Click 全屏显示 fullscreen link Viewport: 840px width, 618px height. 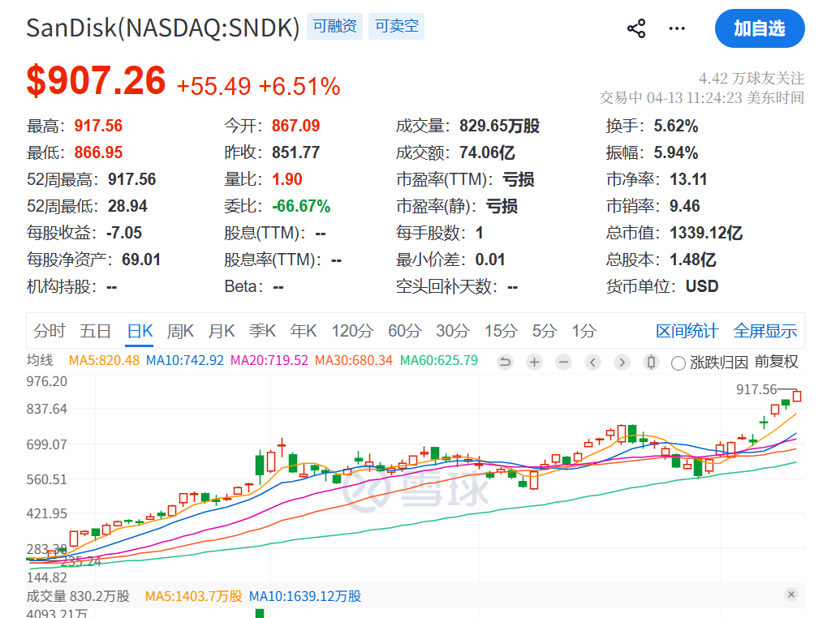tap(765, 331)
